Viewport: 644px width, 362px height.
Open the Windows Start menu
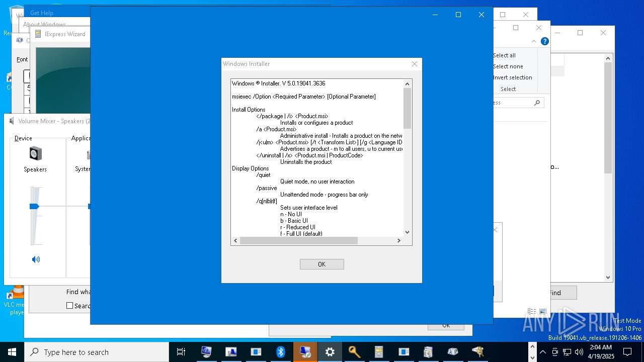click(x=12, y=352)
